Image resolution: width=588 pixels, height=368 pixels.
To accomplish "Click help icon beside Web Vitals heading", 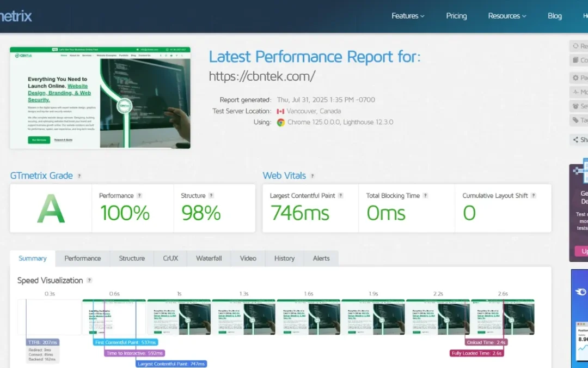I will pyautogui.click(x=313, y=176).
